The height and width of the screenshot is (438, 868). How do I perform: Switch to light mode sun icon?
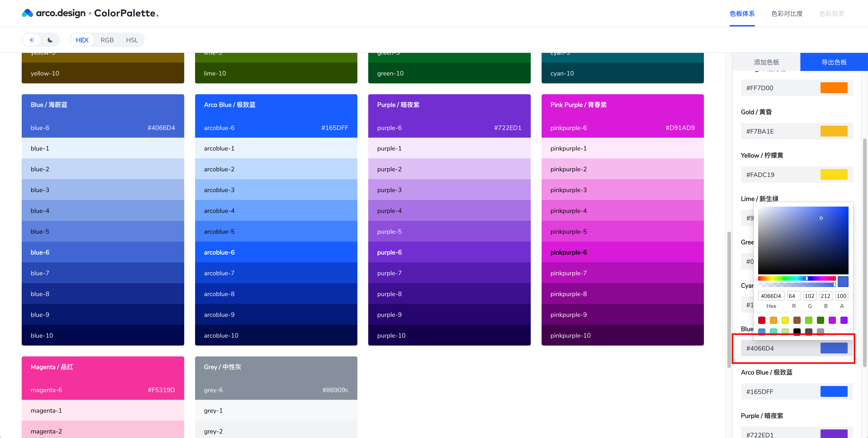point(32,40)
